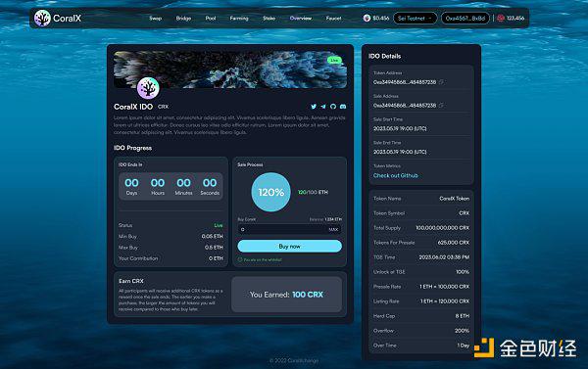Open the Discord link icon
Viewport: 588px width, 369px height.
click(343, 107)
